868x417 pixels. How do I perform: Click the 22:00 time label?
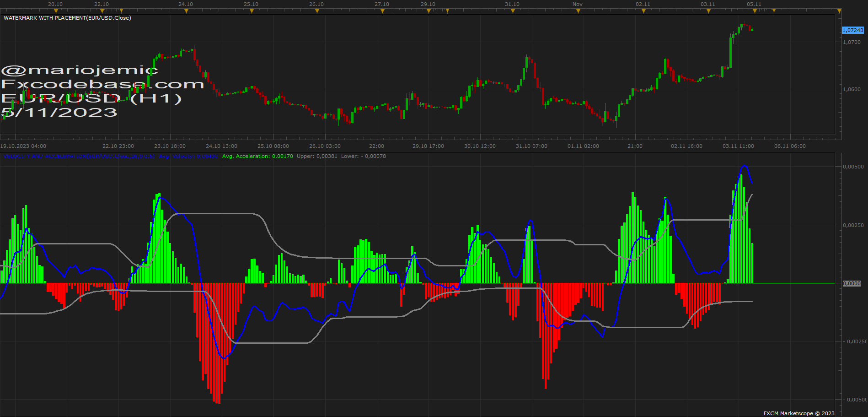pos(376,146)
